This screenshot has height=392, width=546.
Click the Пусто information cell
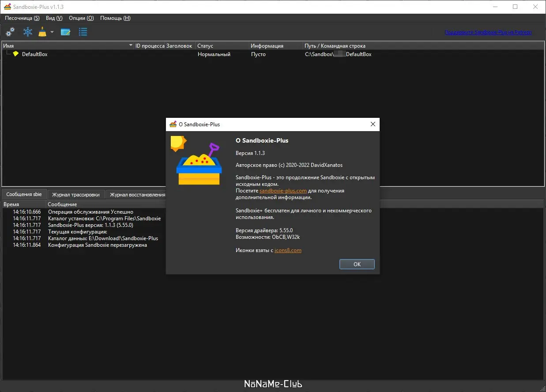point(258,54)
